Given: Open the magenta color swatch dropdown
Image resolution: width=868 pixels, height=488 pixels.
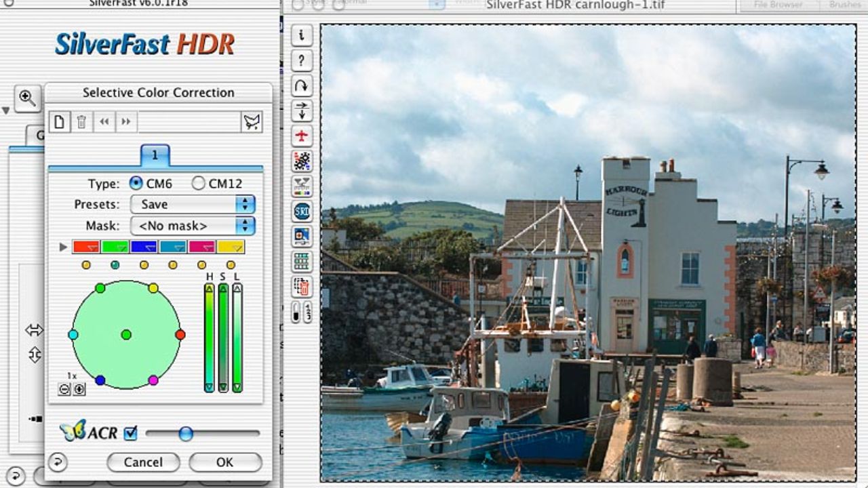Looking at the screenshot, I should coord(201,247).
